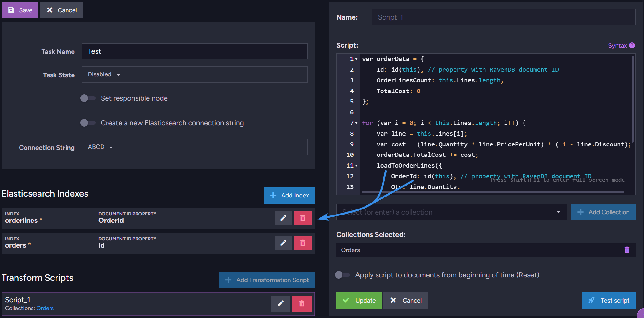
Task: Click the Test script button
Action: (609, 301)
